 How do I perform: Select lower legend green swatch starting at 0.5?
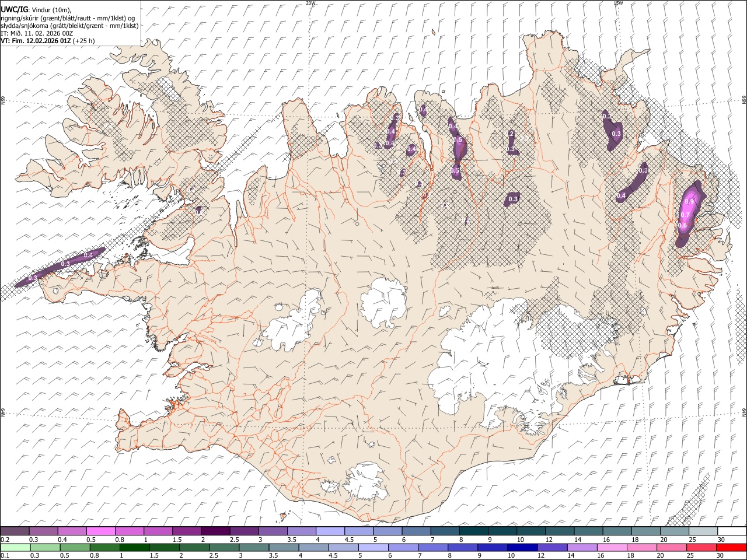(75, 547)
